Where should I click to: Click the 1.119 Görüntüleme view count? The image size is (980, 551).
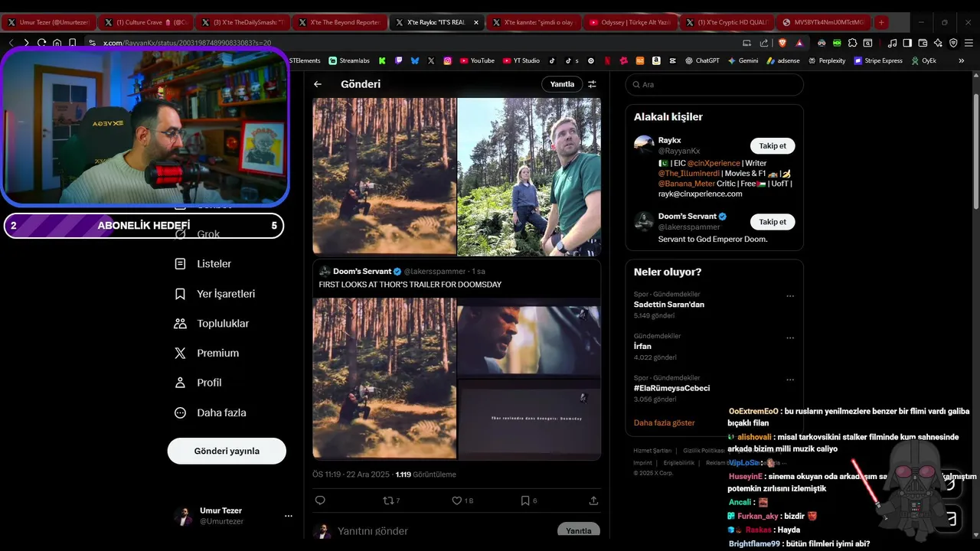[426, 474]
